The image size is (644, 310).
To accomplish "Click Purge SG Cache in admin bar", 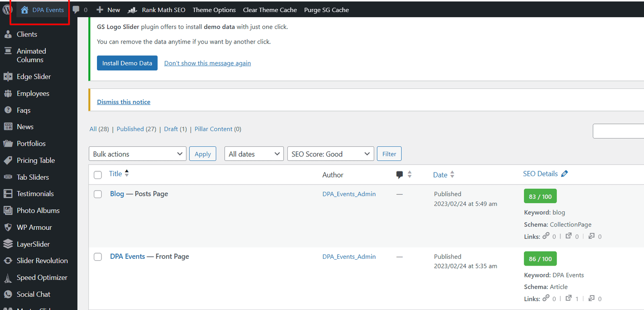I will click(x=326, y=10).
